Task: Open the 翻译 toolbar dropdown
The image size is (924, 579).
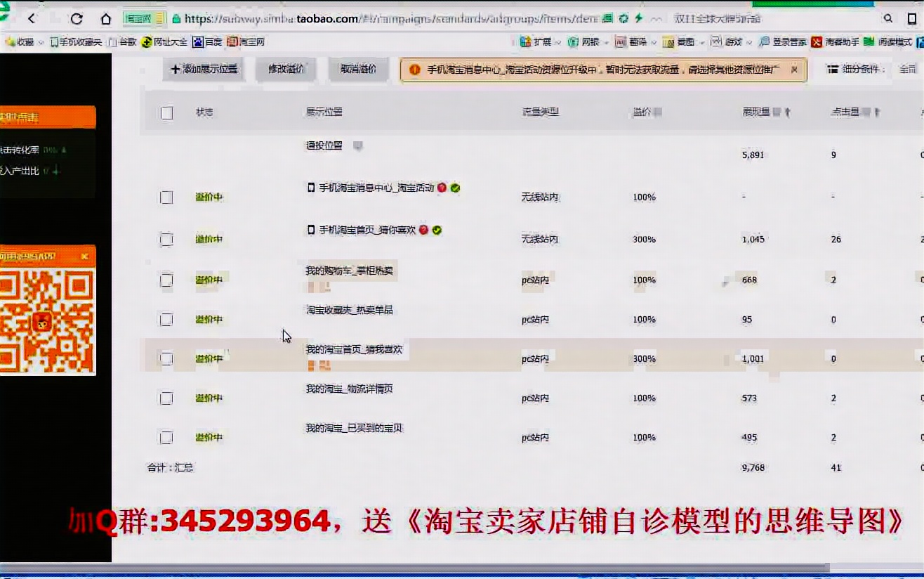Action: (x=635, y=42)
